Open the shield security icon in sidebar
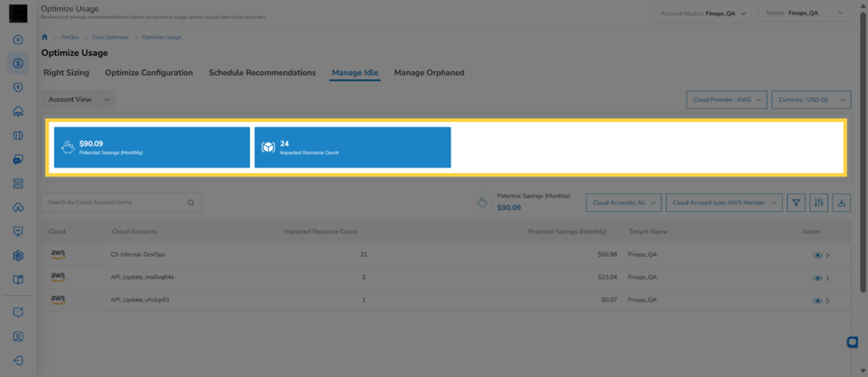Viewport: 868px width, 377px height. (x=18, y=87)
